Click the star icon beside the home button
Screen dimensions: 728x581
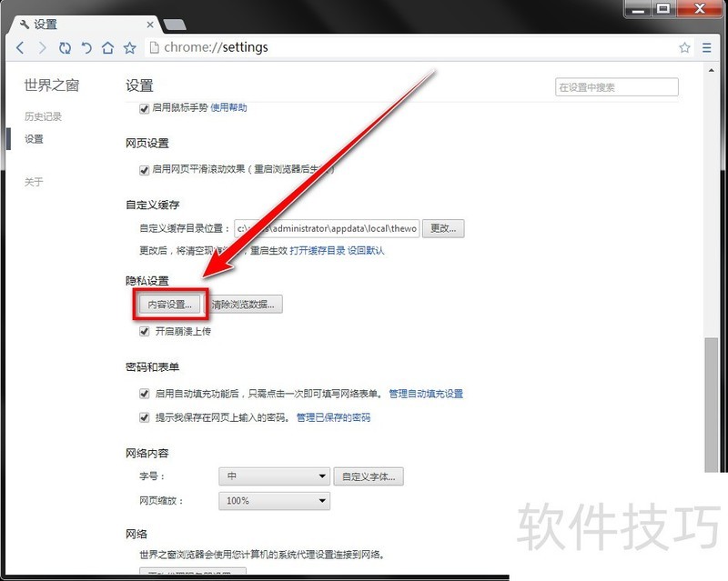pyautogui.click(x=130, y=47)
